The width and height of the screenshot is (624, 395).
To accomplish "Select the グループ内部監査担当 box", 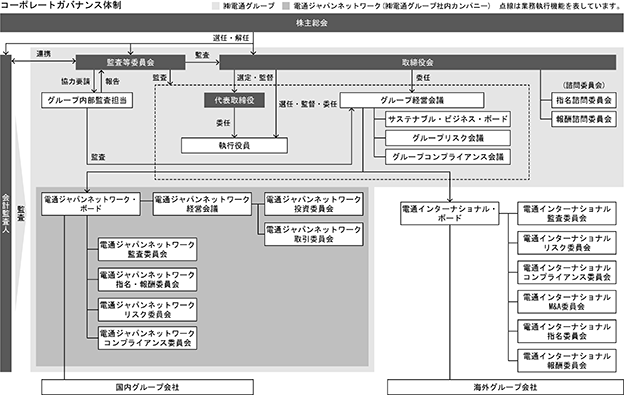I will (x=87, y=100).
